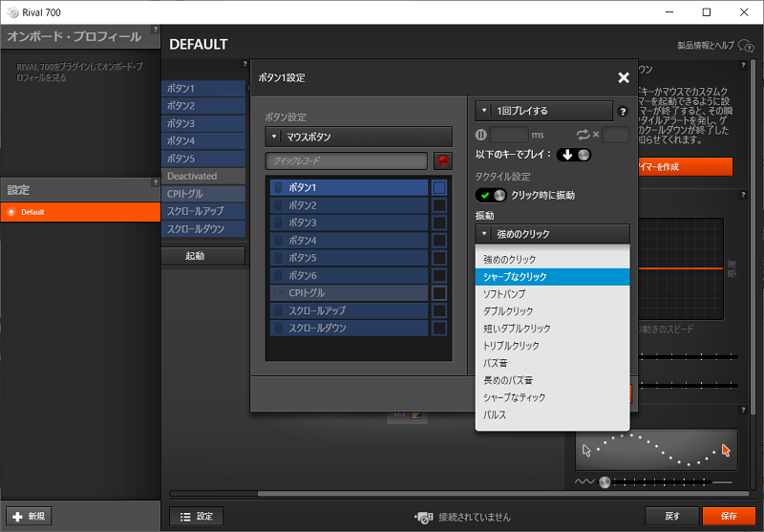The image size is (764, 532).
Task: Open the 1回プレイする dropdown
Action: coord(544,111)
